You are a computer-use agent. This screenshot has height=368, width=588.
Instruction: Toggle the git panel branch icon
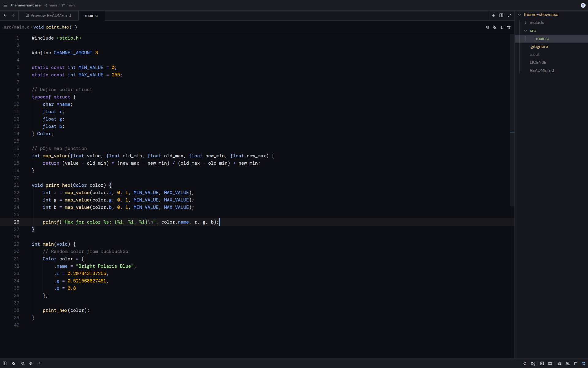click(x=575, y=363)
